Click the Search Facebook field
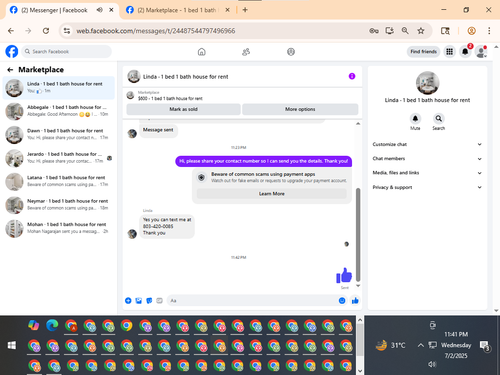 click(x=67, y=52)
